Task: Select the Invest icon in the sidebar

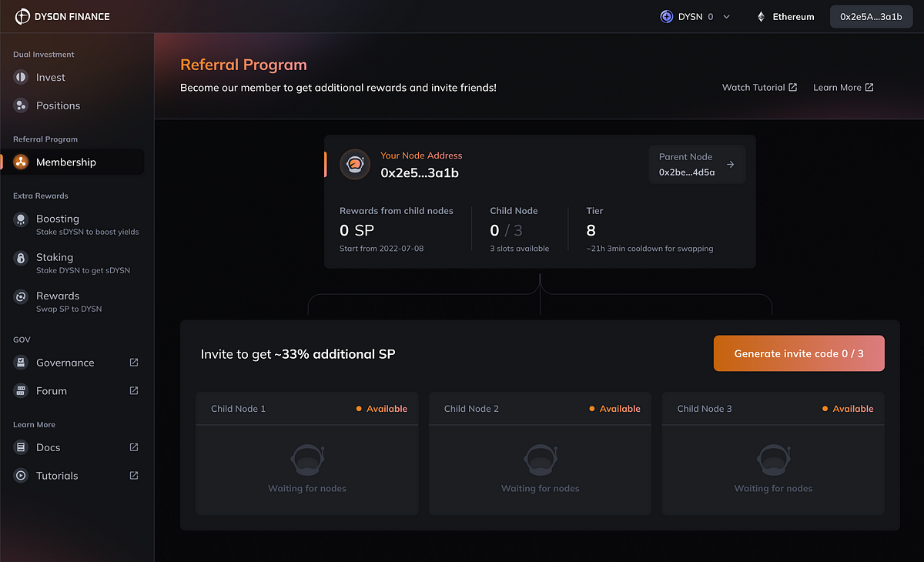Action: pos(18,77)
